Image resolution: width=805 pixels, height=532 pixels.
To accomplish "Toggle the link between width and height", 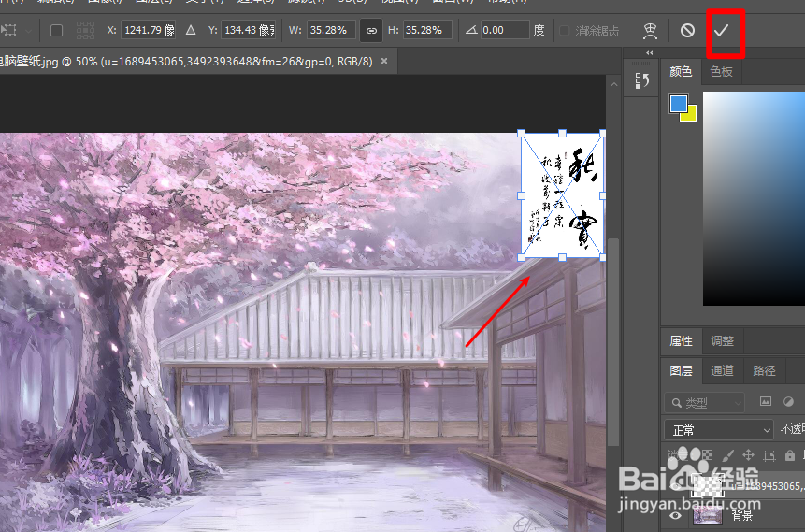I will pos(371,30).
